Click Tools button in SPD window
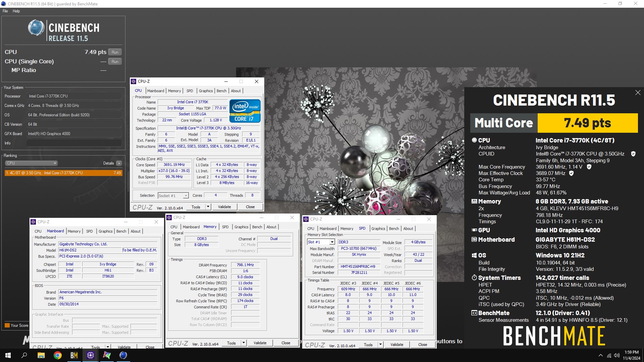This screenshot has height=362, width=644. pyautogui.click(x=368, y=345)
